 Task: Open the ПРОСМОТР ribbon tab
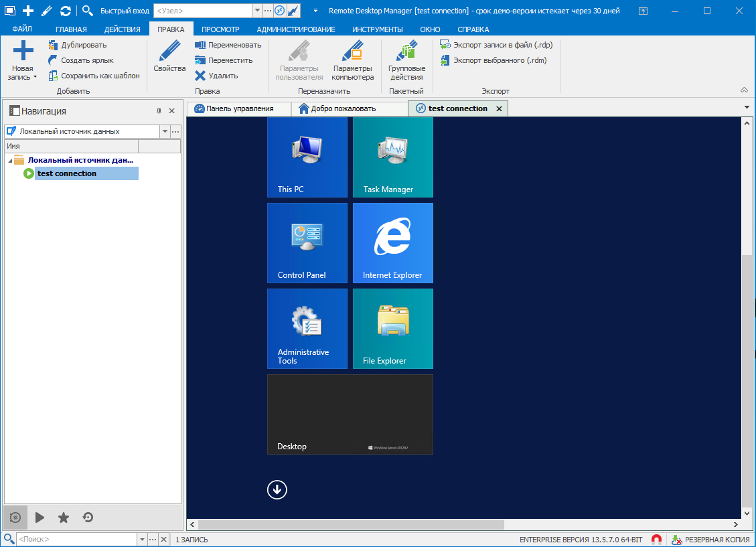(220, 29)
